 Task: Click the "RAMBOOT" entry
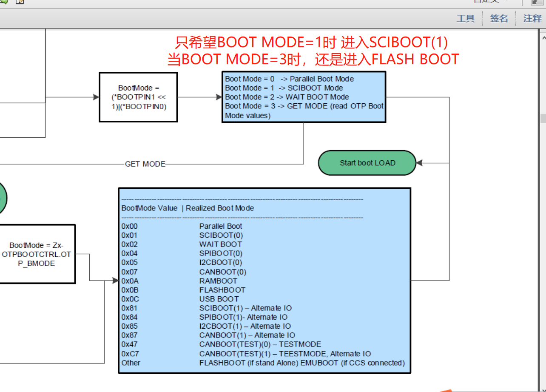point(218,281)
